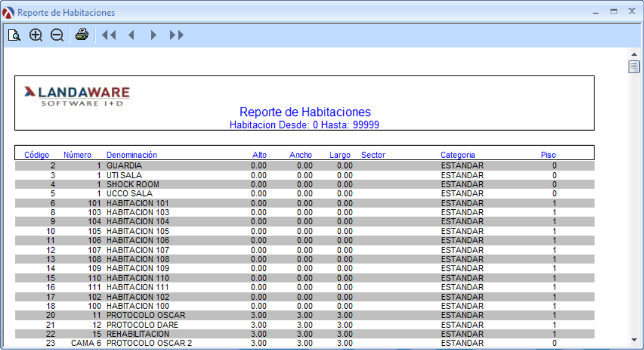The image size is (644, 350).
Task: Click the HABITACION 105 entry
Action: coord(138,232)
